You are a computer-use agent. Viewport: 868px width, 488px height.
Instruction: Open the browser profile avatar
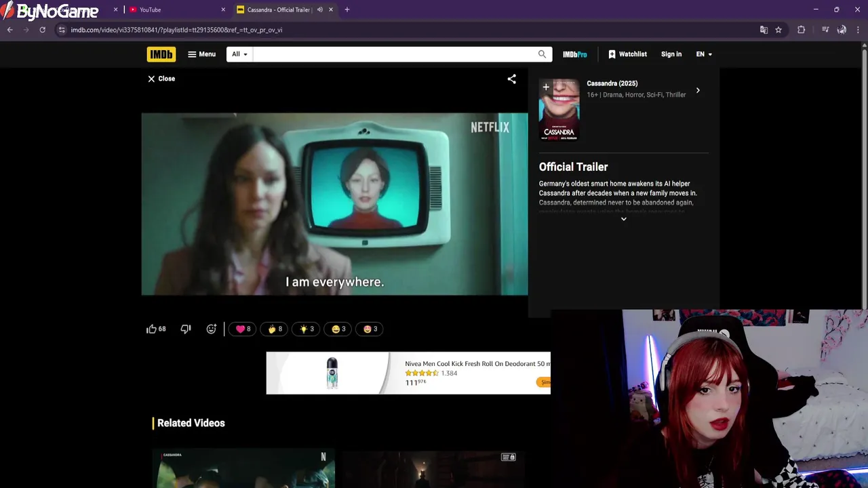point(842,30)
